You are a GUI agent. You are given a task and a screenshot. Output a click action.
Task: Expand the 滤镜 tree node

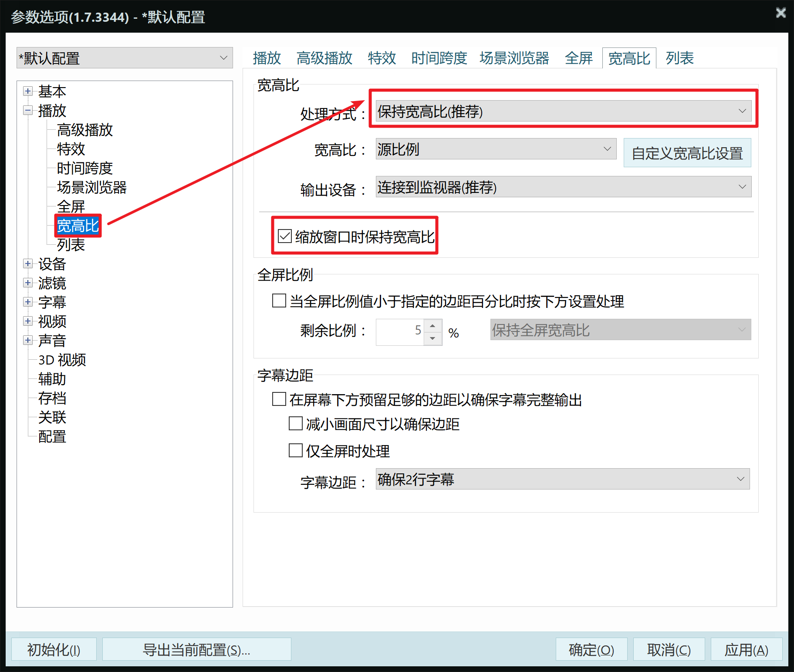(x=28, y=283)
